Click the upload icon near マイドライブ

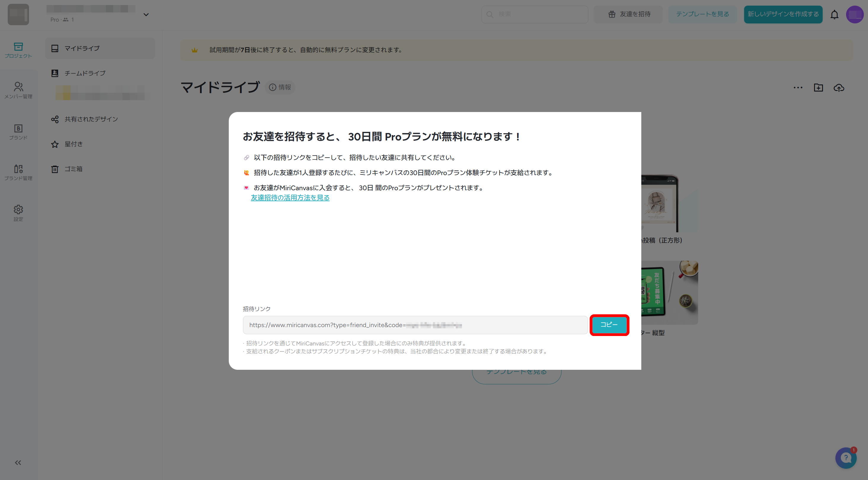[x=839, y=88]
